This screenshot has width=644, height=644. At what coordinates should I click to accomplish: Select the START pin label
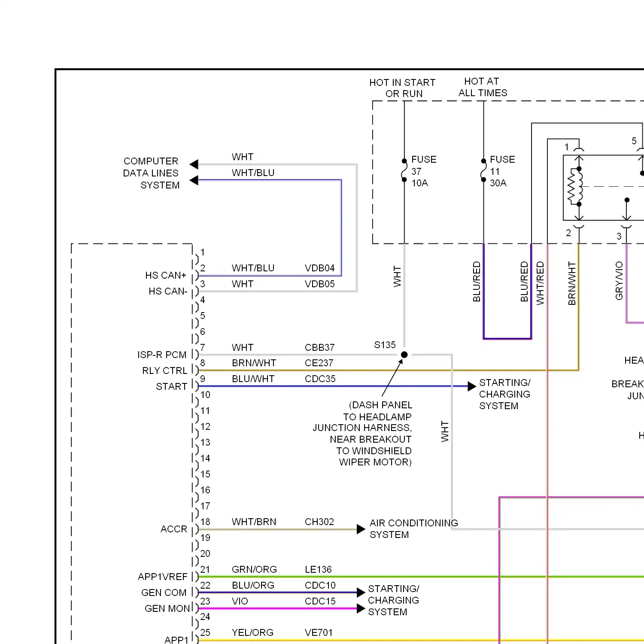pos(171,386)
